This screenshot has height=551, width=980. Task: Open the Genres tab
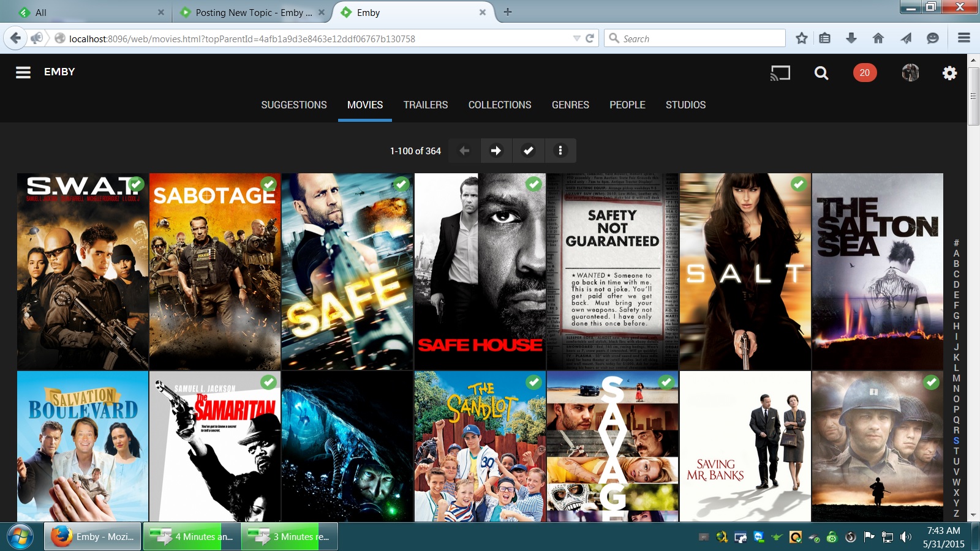coord(570,105)
